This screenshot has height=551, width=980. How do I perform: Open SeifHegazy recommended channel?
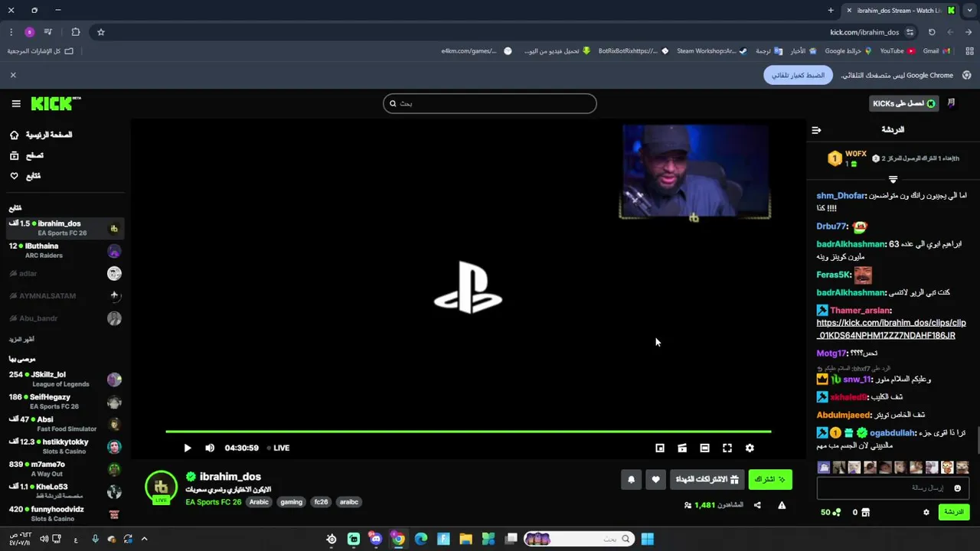pyautogui.click(x=65, y=402)
